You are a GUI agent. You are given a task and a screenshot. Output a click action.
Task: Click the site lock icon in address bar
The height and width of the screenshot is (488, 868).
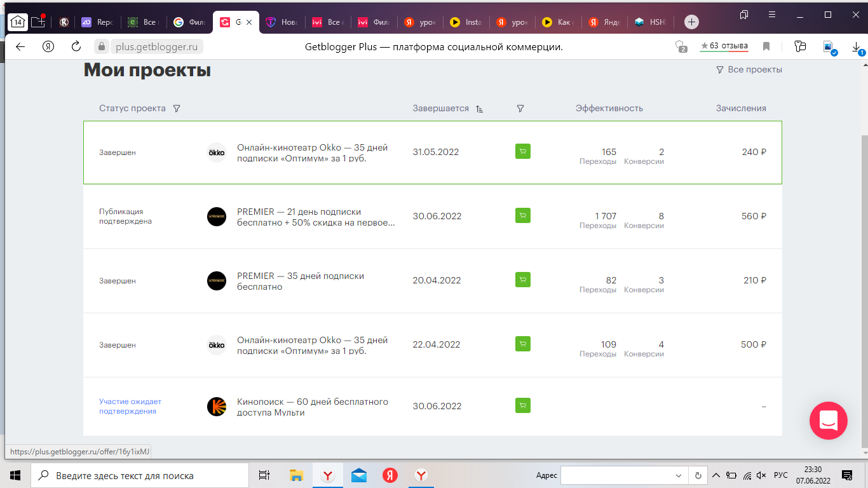102,46
